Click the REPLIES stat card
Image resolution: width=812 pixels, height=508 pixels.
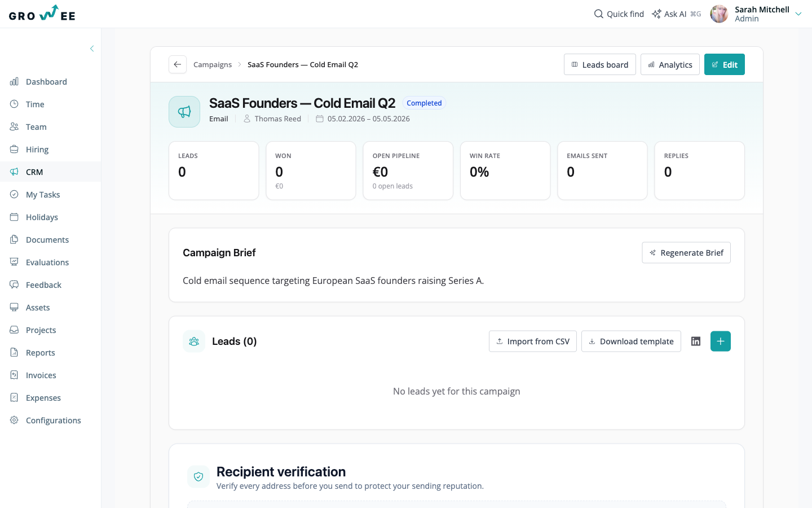[699, 170]
